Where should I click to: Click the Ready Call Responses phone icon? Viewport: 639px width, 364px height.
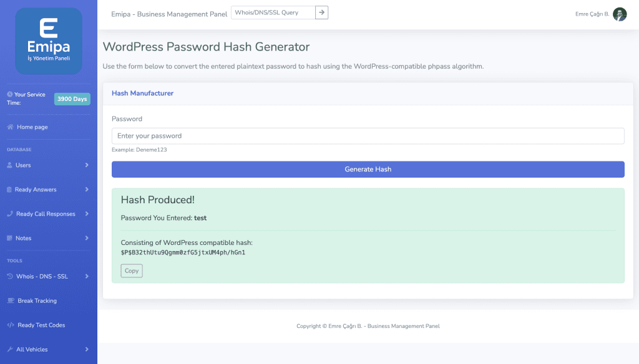pos(10,214)
